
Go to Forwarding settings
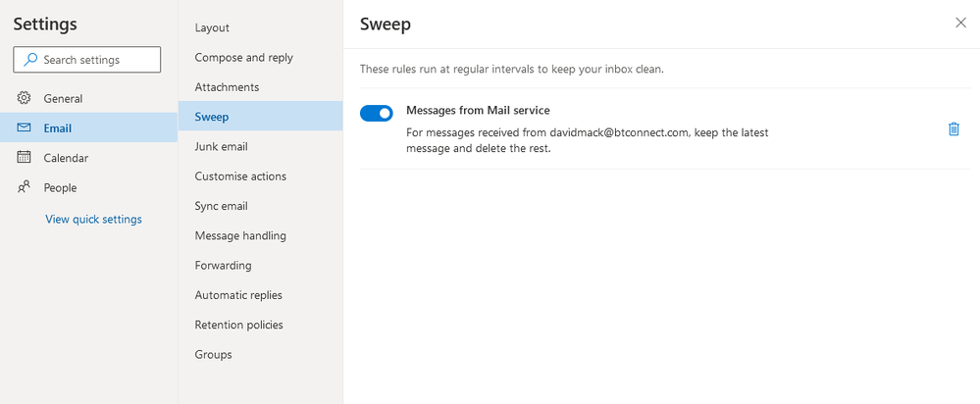[x=223, y=265]
